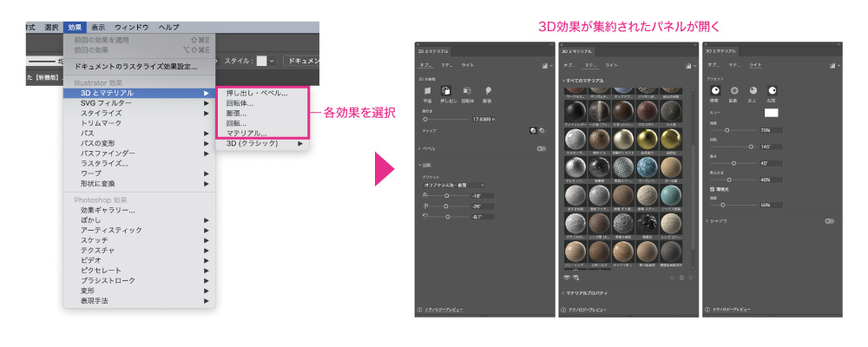Click テクノロジープレビュー link in the Lights panel
Screen dimensions: 868x347
pos(731,310)
